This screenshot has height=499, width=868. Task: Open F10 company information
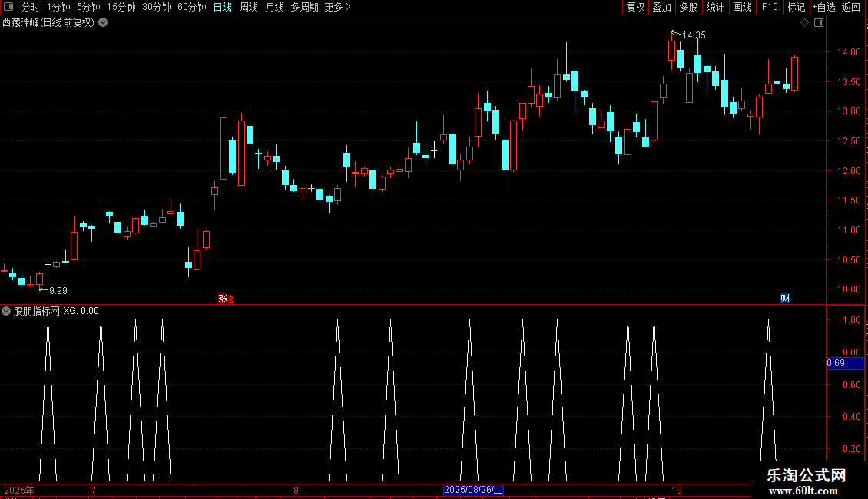coord(770,7)
